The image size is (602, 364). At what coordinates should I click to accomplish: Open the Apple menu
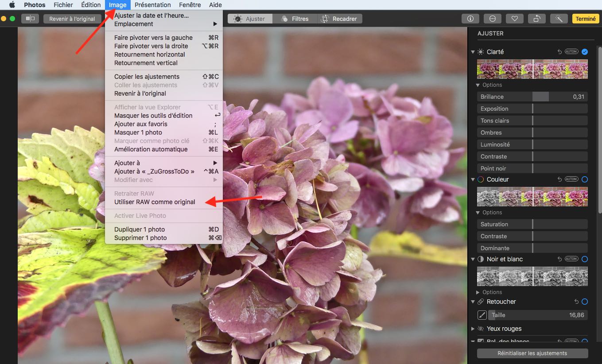pos(12,5)
